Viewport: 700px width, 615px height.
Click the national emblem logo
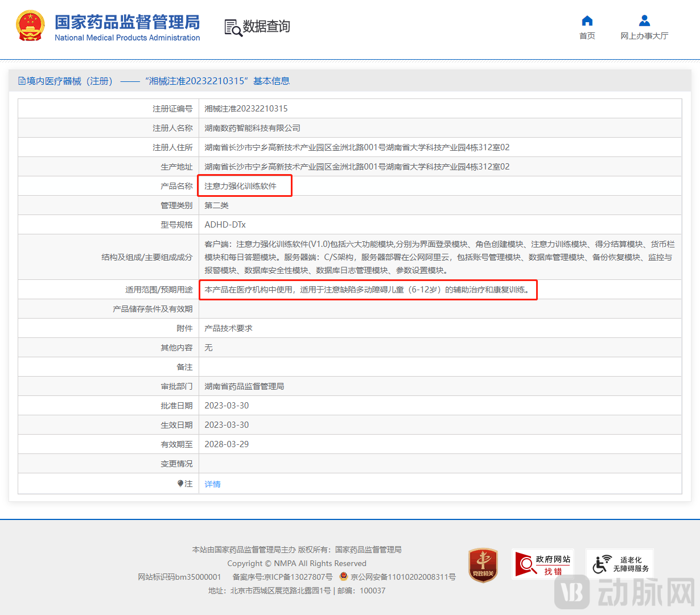point(30,26)
